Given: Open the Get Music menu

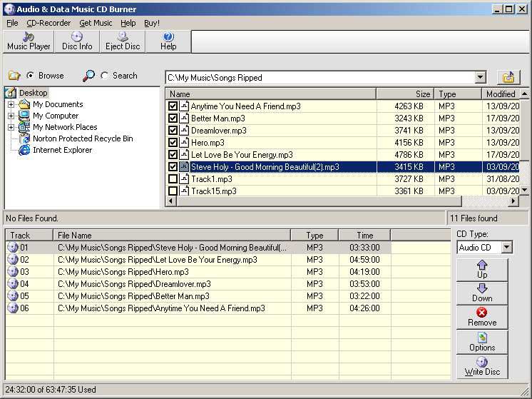Looking at the screenshot, I should pos(96,23).
